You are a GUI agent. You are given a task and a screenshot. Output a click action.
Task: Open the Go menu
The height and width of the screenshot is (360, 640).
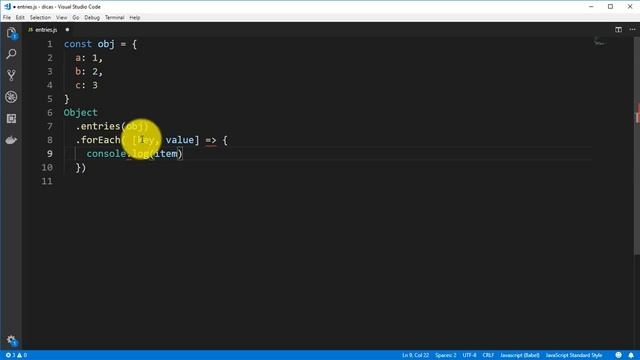coord(76,18)
